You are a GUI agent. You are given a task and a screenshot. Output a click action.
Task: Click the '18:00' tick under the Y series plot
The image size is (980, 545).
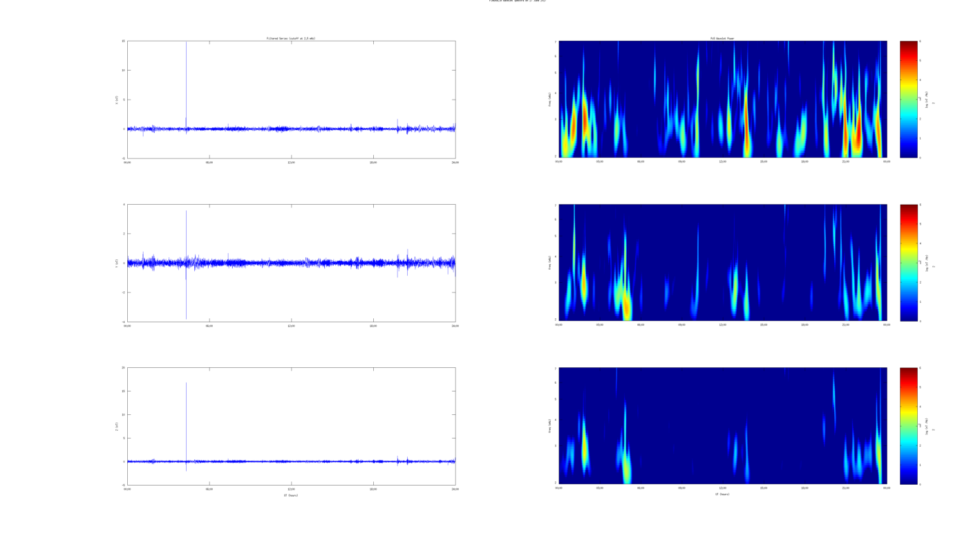373,326
